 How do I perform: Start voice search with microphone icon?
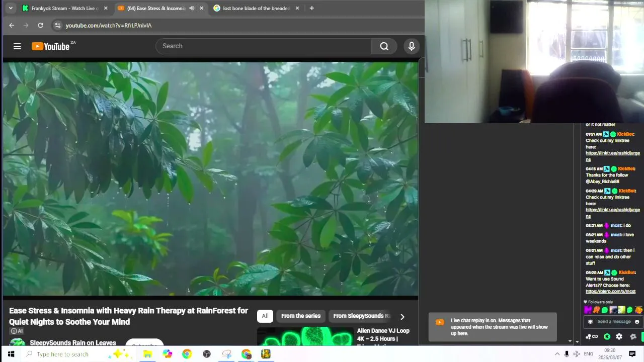(412, 46)
